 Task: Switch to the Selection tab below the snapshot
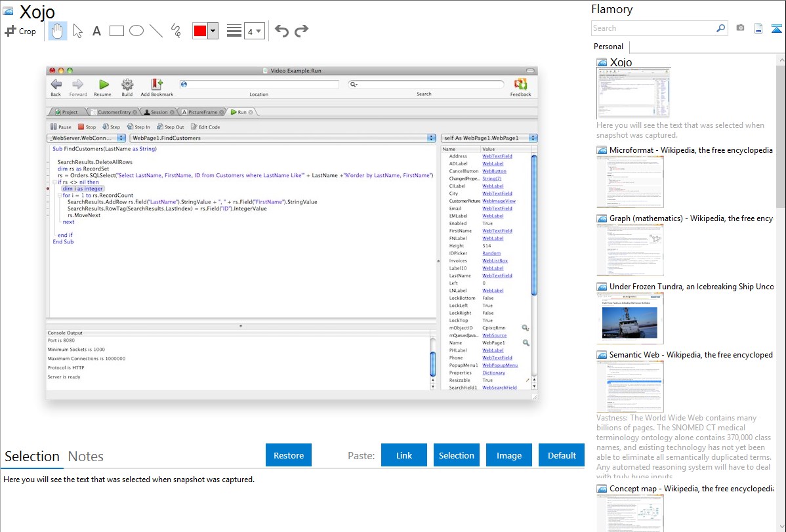(32, 457)
